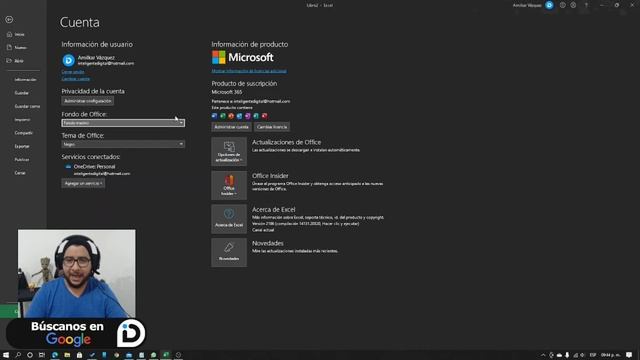The width and height of the screenshot is (640, 360).
Task: Click the PowerPoint icon in product contents
Action: pos(231,116)
